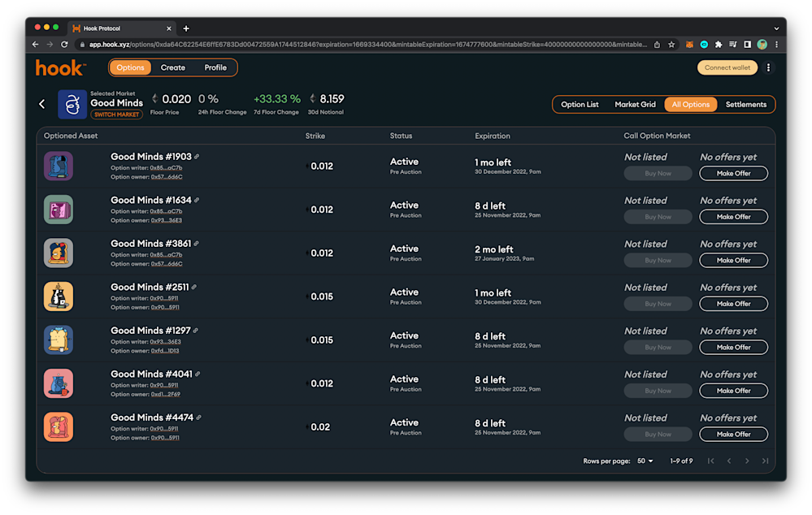Open the Settlements view

coord(745,105)
